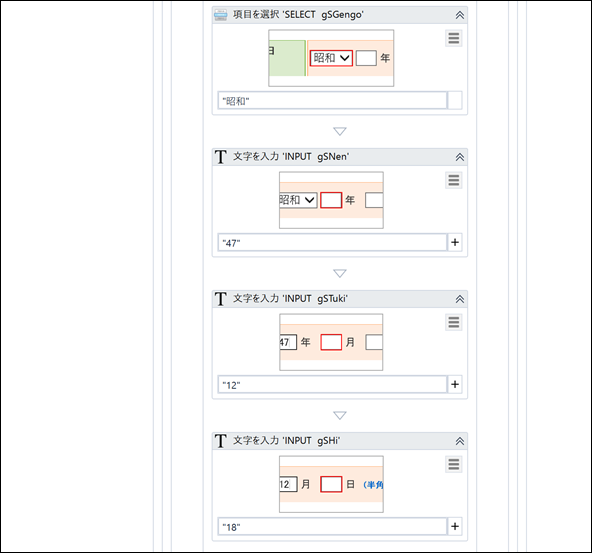The width and height of the screenshot is (592, 553).
Task: Click plus button next to "47" field
Action: click(x=455, y=242)
